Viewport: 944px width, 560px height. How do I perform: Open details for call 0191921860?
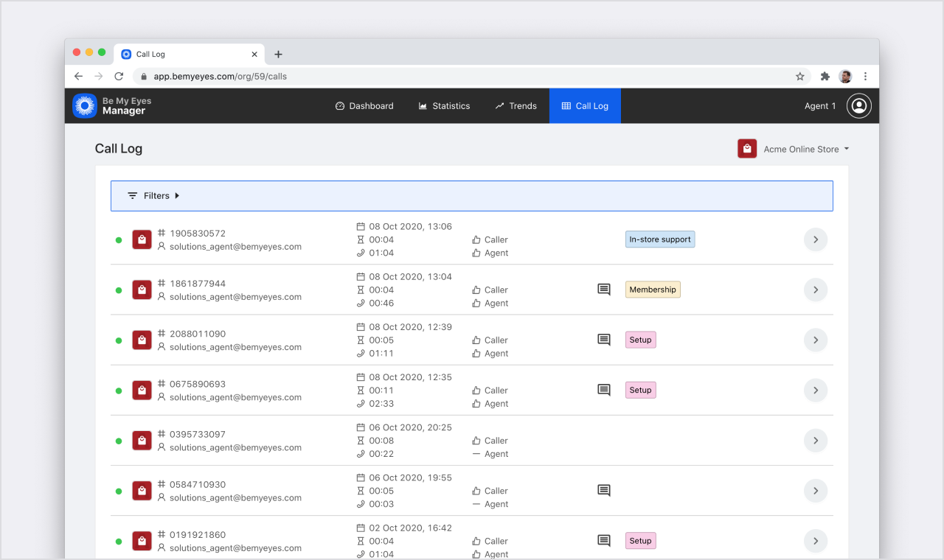point(816,541)
